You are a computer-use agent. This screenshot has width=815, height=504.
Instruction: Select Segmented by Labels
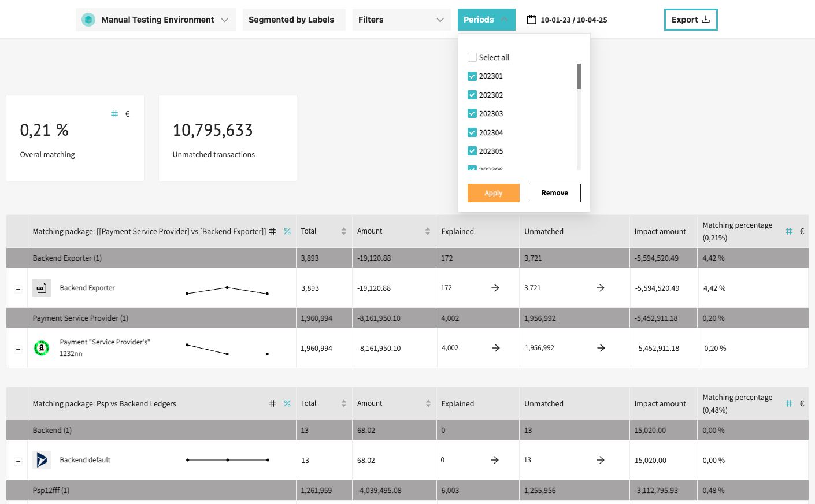(x=291, y=20)
